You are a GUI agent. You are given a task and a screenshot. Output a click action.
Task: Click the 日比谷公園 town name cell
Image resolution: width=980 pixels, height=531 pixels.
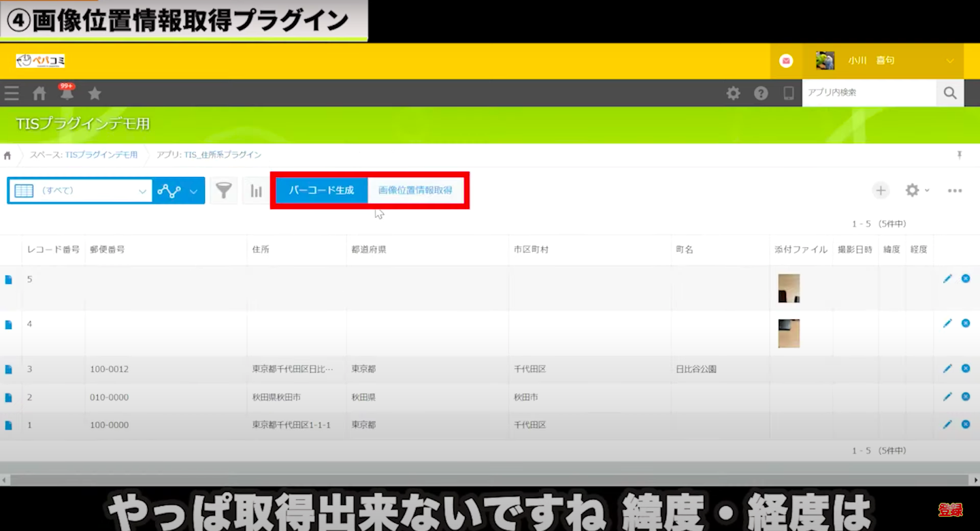click(x=696, y=369)
